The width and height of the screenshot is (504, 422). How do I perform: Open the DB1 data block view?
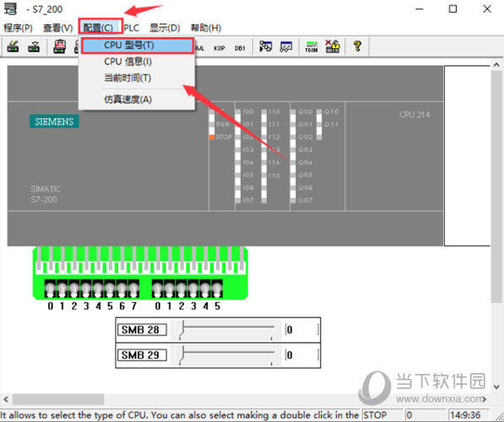click(x=240, y=48)
